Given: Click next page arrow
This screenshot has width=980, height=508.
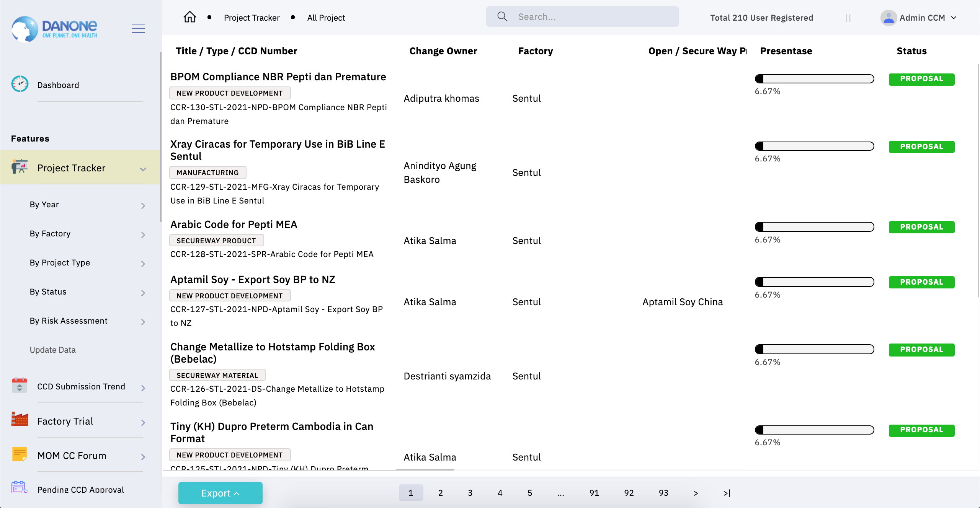Looking at the screenshot, I should [x=696, y=493].
